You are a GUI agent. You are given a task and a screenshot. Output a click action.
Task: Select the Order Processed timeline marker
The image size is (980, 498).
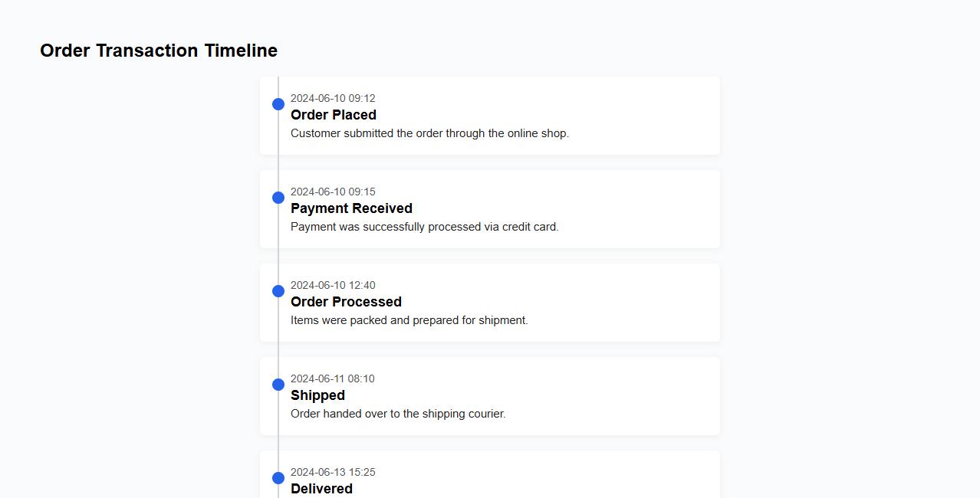278,291
